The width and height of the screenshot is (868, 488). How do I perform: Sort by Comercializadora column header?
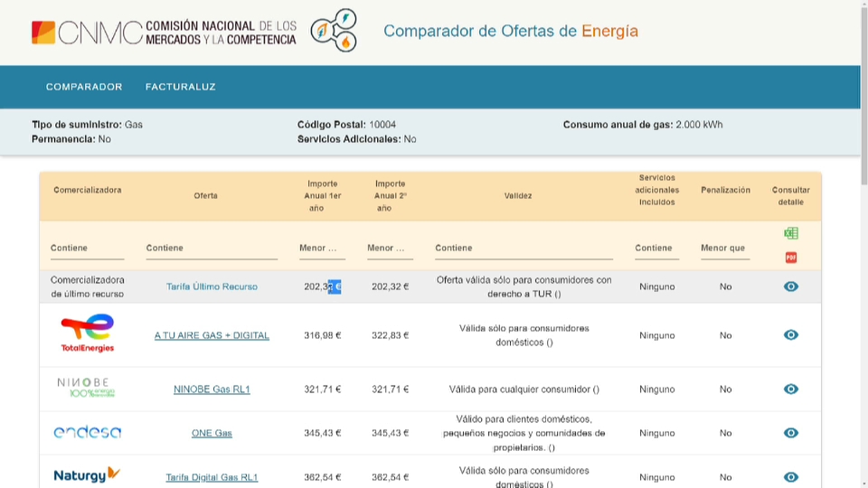coord(88,190)
